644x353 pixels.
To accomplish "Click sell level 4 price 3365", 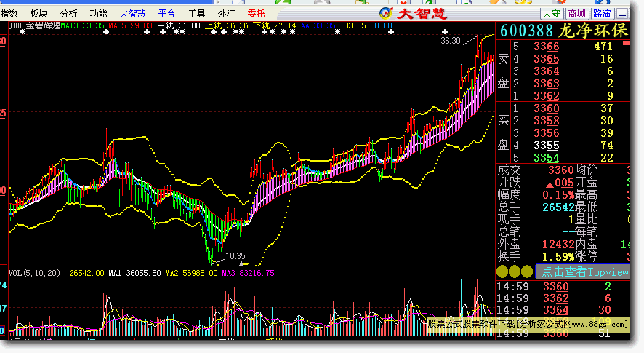I will click(547, 59).
